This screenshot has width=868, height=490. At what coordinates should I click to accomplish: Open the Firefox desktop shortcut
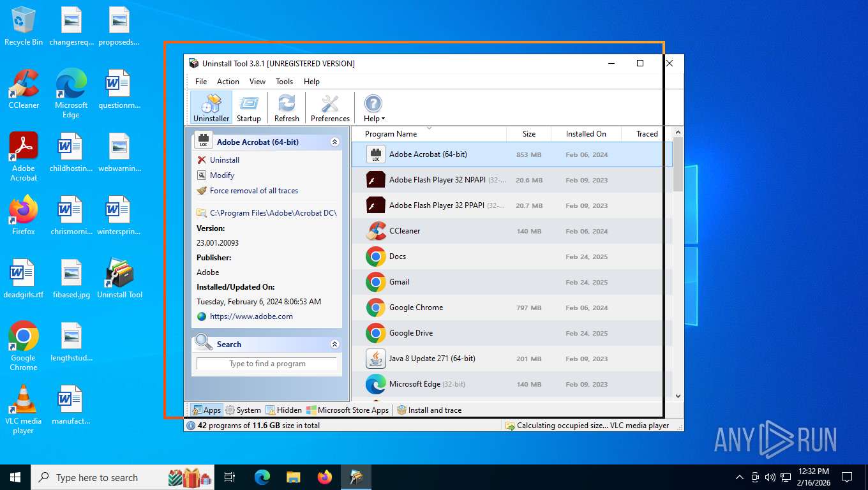[24, 216]
